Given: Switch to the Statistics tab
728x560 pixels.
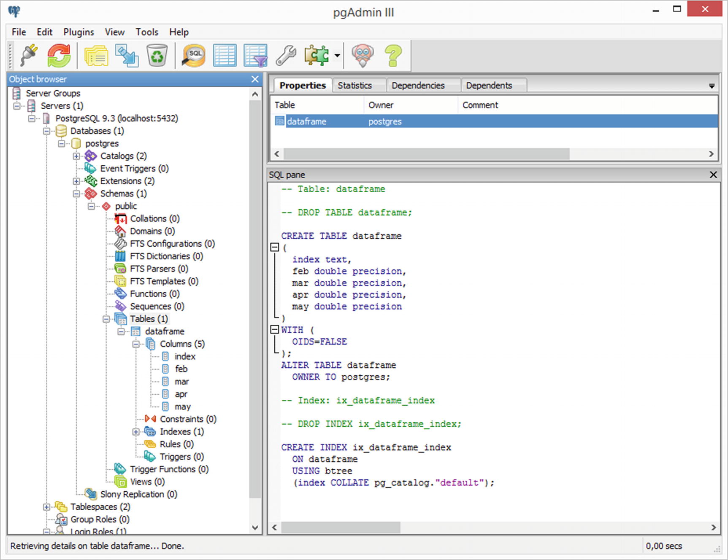Looking at the screenshot, I should click(x=355, y=86).
